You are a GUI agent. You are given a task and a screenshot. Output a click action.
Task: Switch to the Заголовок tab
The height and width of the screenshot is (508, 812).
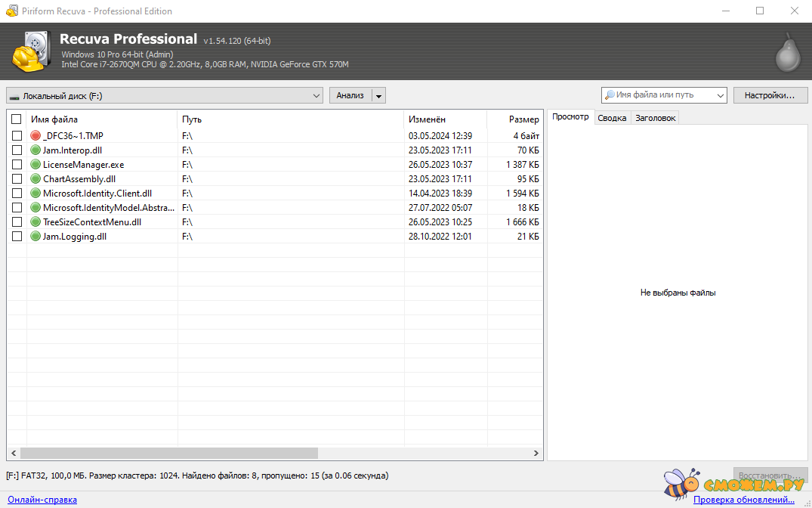coord(655,118)
